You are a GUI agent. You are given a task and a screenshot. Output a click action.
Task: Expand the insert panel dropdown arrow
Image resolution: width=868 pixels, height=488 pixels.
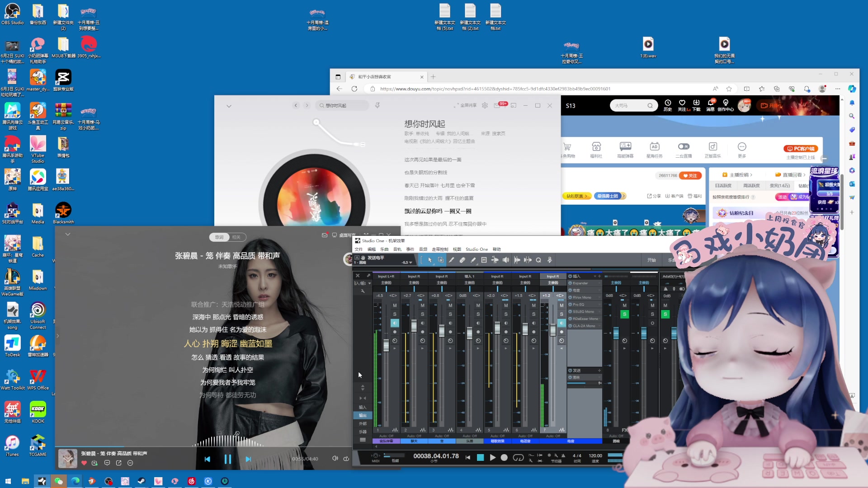pos(595,276)
